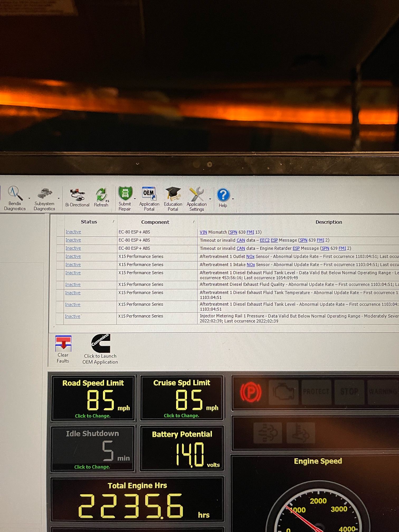Click the Idle Shutdown minutes panel
The height and width of the screenshot is (532, 399).
pos(92,449)
